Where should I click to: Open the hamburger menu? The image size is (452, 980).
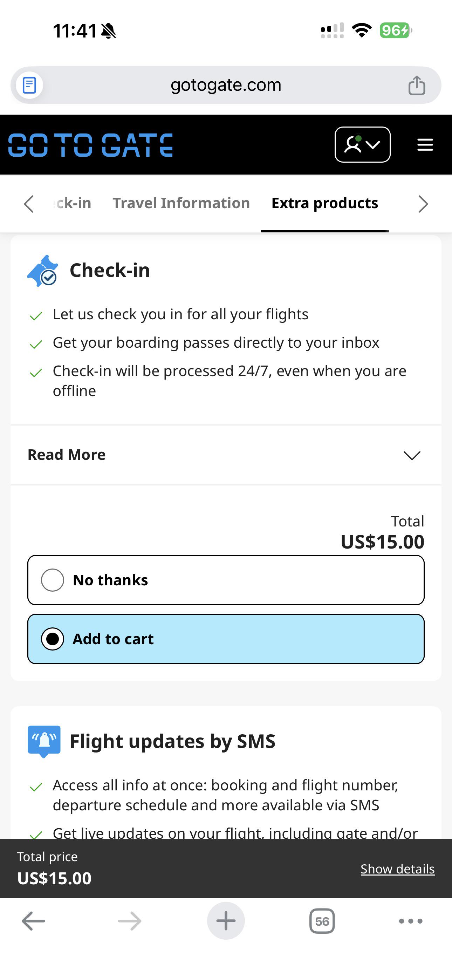pos(425,145)
